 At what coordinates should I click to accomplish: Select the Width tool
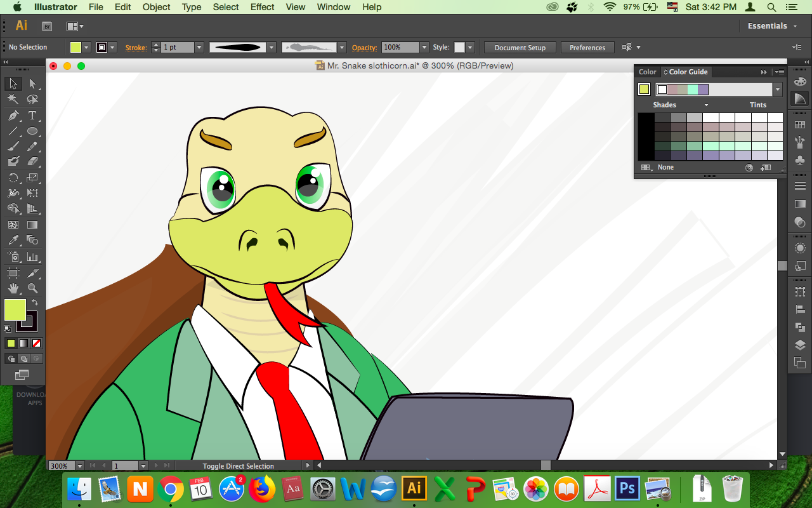(13, 193)
